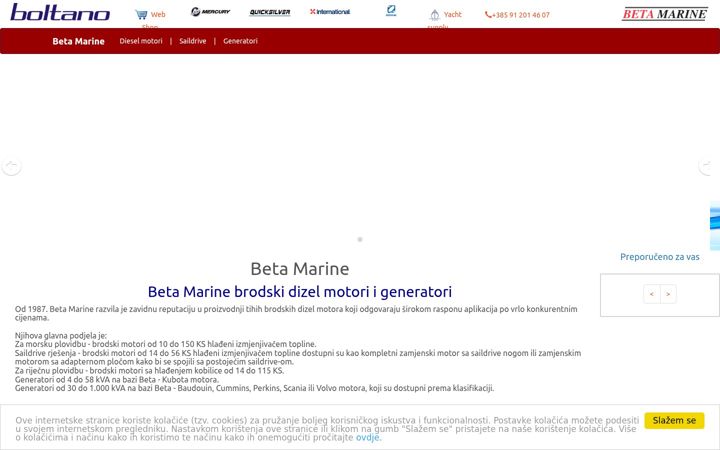Open the Generatori menu item
Viewport: 720px width, 450px height.
tap(241, 41)
